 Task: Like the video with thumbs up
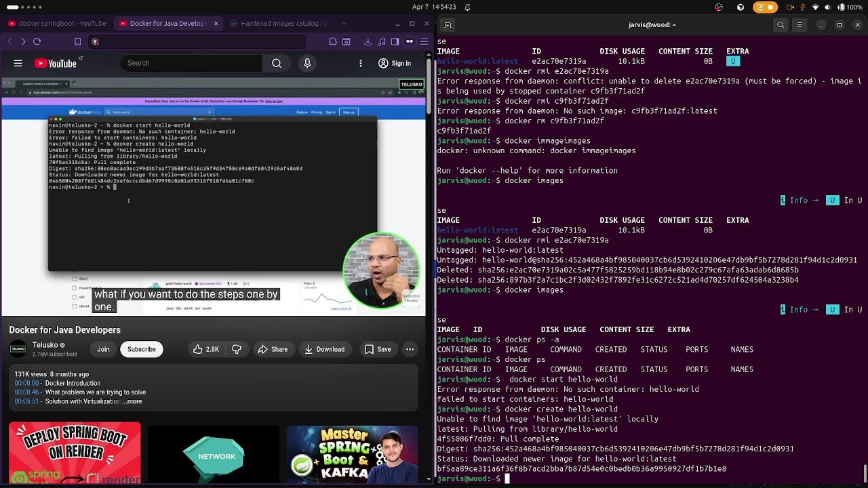(205, 349)
